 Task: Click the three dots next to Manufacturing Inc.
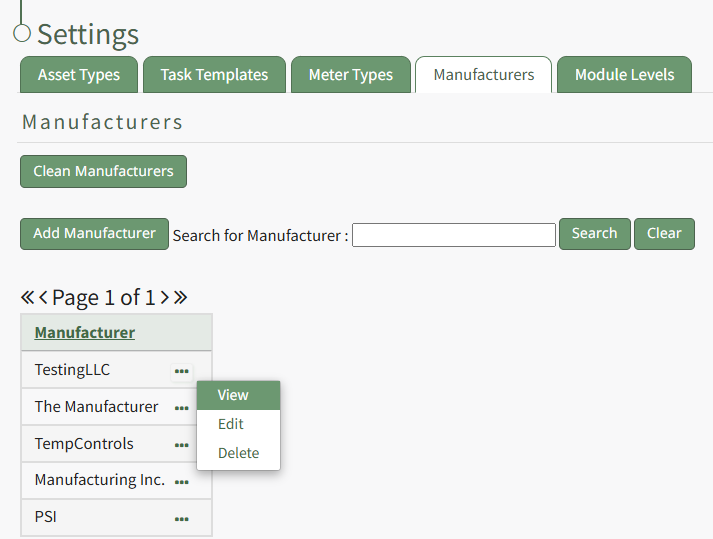181,482
